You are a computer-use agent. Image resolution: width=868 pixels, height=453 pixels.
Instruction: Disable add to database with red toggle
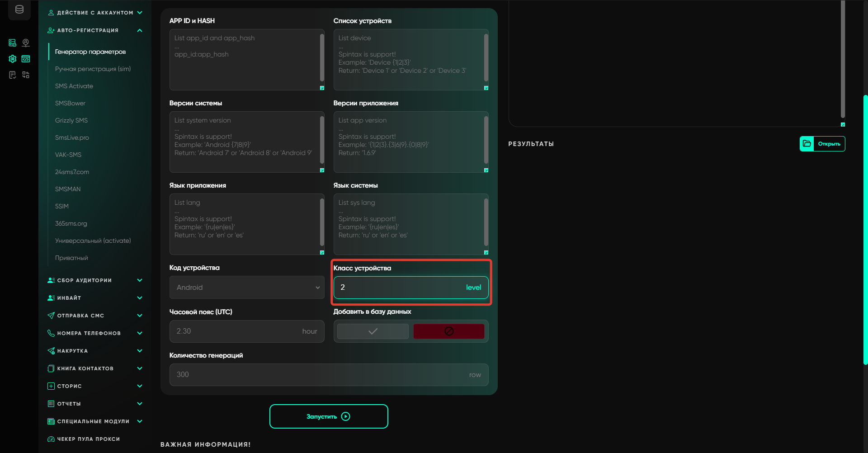(x=448, y=331)
